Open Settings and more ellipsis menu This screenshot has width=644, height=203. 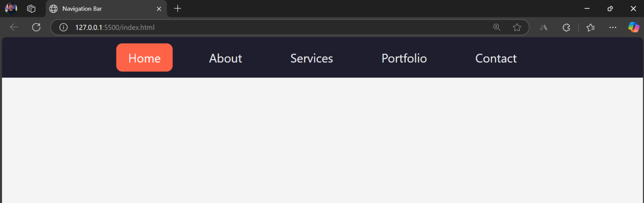pos(613,27)
